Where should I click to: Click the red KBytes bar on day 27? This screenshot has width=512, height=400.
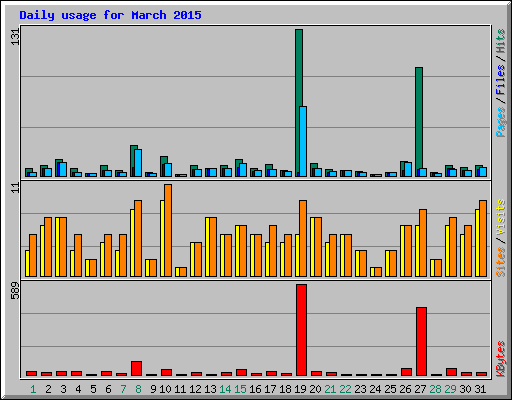(x=421, y=342)
